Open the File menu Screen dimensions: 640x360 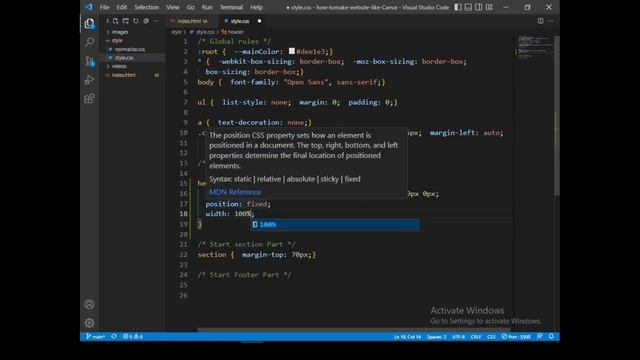click(x=104, y=7)
